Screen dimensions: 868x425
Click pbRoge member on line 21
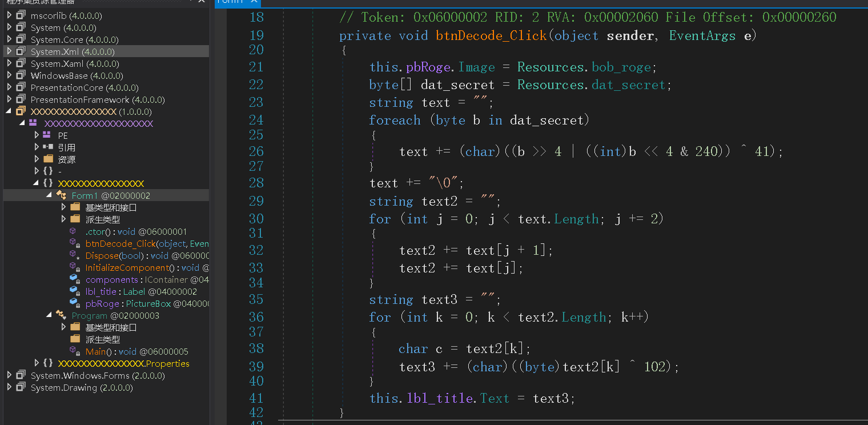pos(428,67)
